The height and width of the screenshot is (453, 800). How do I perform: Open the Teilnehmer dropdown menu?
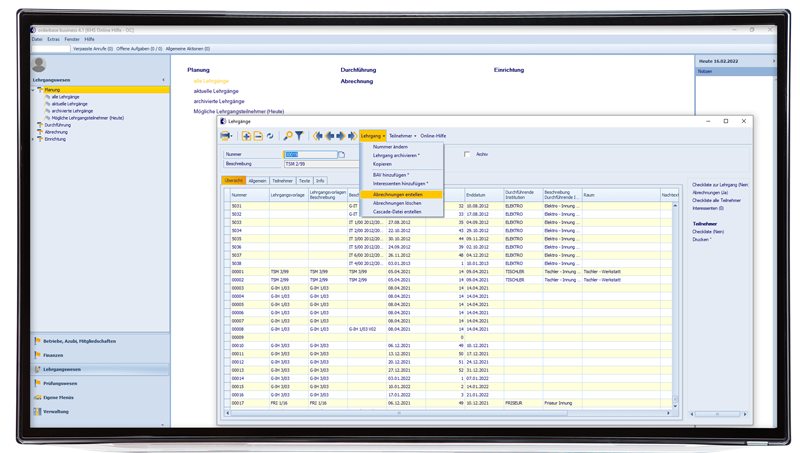coord(402,136)
